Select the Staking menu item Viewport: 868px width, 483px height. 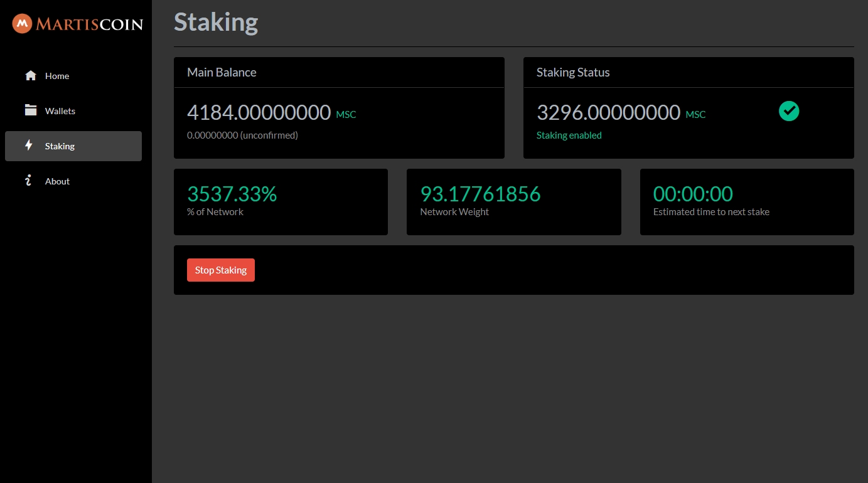(73, 146)
